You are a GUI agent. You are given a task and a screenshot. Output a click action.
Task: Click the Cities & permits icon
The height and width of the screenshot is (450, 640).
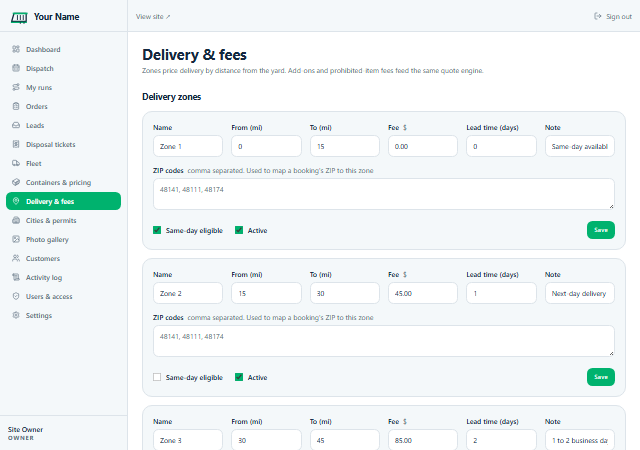coord(16,220)
